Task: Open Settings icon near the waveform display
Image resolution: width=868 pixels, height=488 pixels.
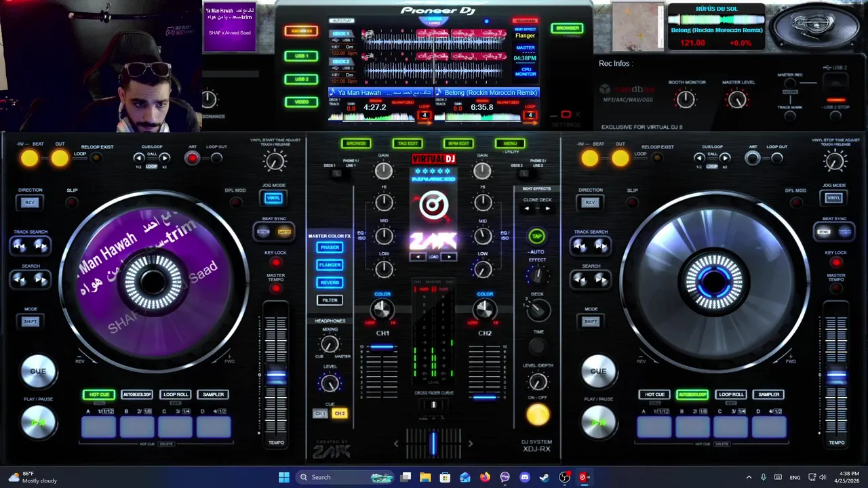Action: [566, 115]
